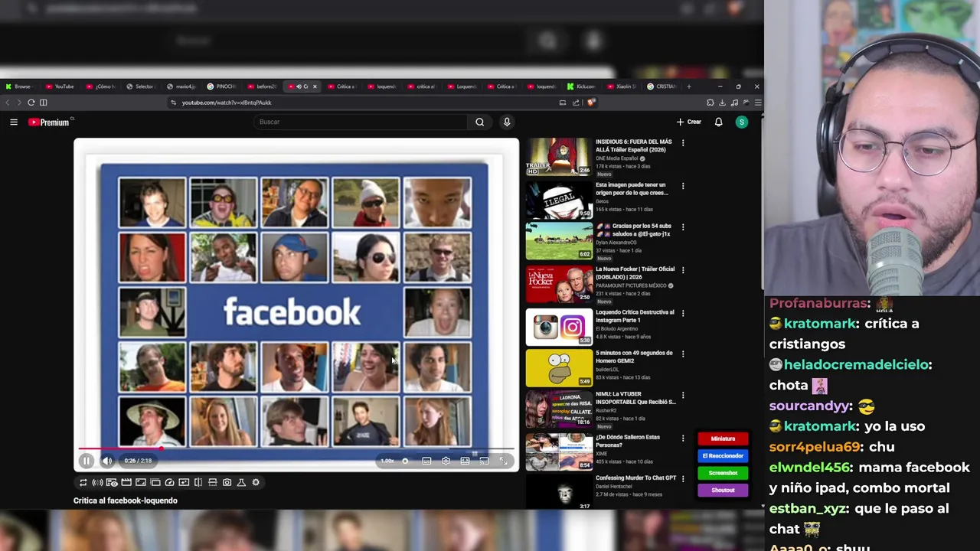Viewport: 980px width, 551px height.
Task: Start voice search with microphone
Action: 507,122
